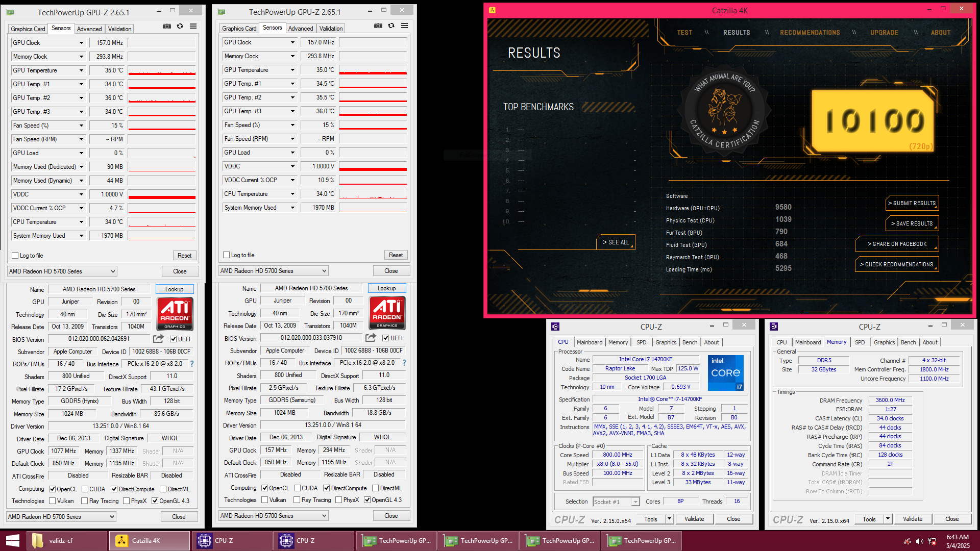Click SHARE ON FACEBOOK in Catzilla
The width and height of the screenshot is (980, 551).
pos(897,244)
